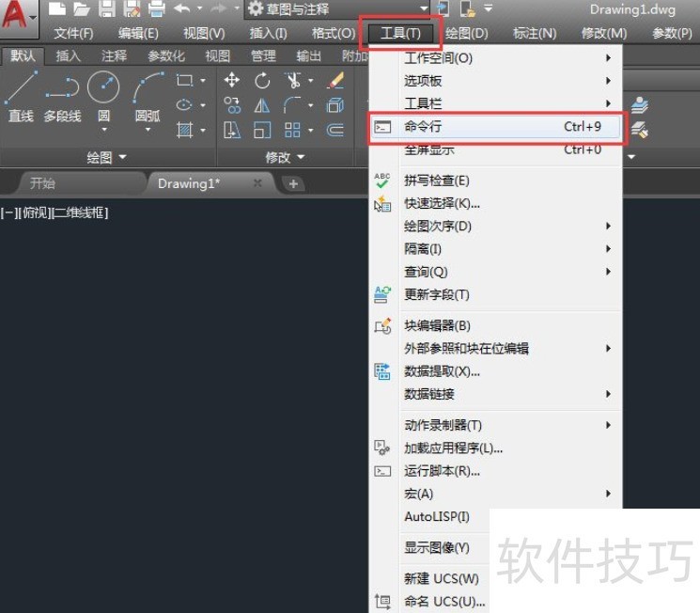Choose 块编辑器(B) from the menu
Image resolution: width=700 pixels, height=613 pixels.
(496, 325)
